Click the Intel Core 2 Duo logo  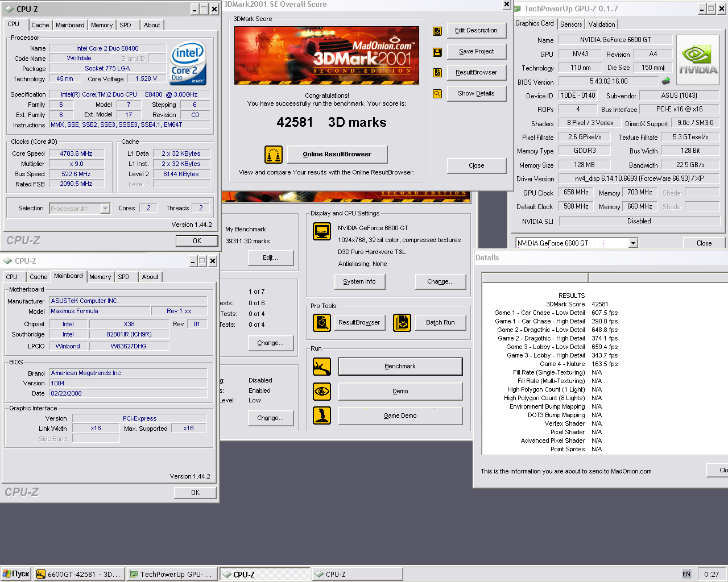(x=188, y=63)
